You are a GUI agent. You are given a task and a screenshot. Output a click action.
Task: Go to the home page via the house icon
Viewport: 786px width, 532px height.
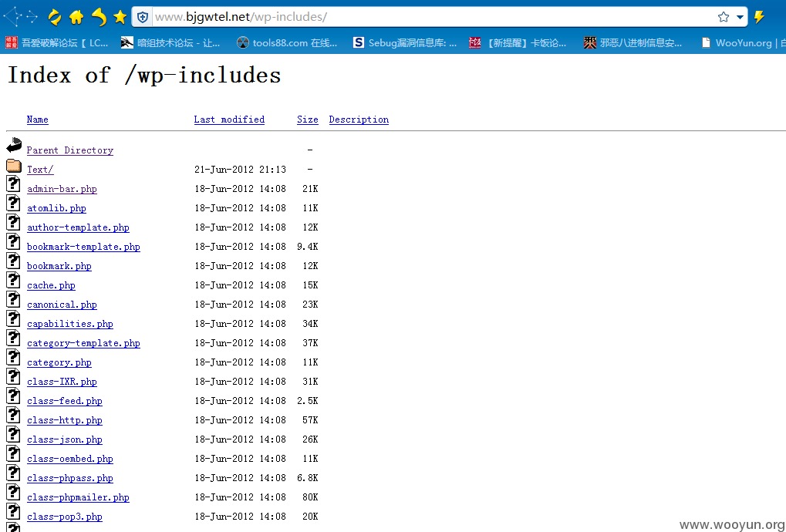pos(76,18)
